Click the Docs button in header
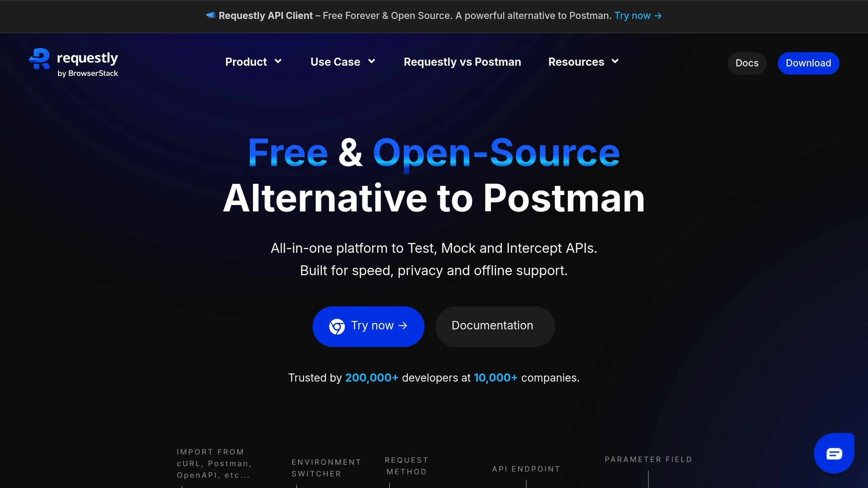The height and width of the screenshot is (488, 868). click(747, 63)
